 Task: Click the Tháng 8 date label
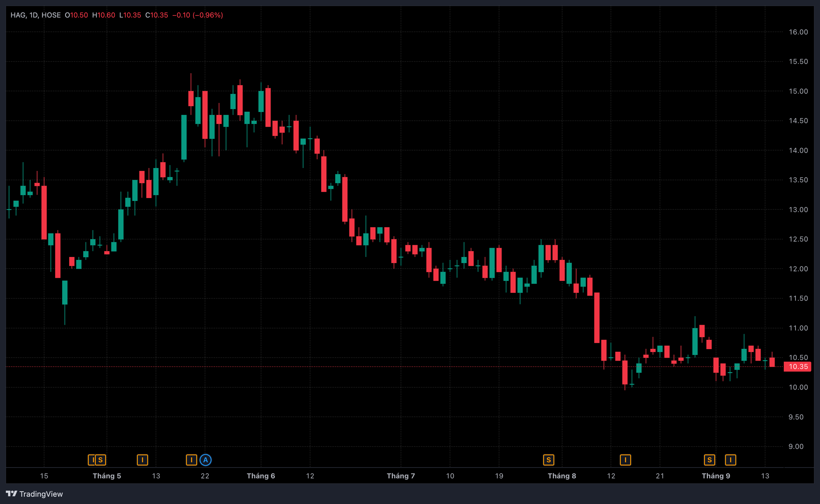[562, 476]
